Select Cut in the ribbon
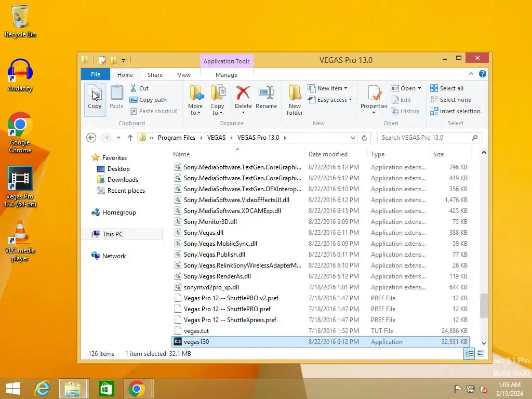Image resolution: width=532 pixels, height=399 pixels. pos(139,88)
